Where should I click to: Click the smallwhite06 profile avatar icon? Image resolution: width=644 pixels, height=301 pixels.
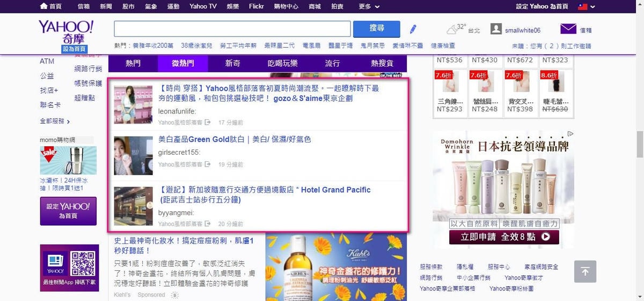click(496, 29)
